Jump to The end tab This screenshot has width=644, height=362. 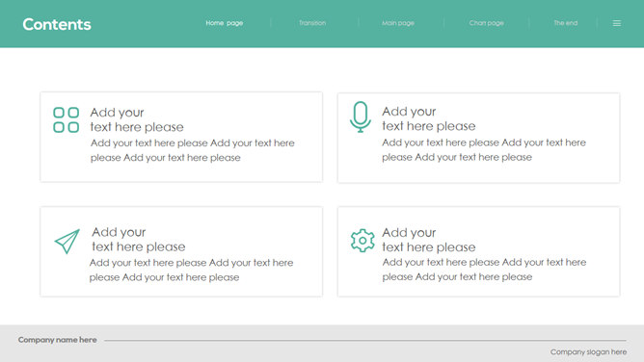566,23
